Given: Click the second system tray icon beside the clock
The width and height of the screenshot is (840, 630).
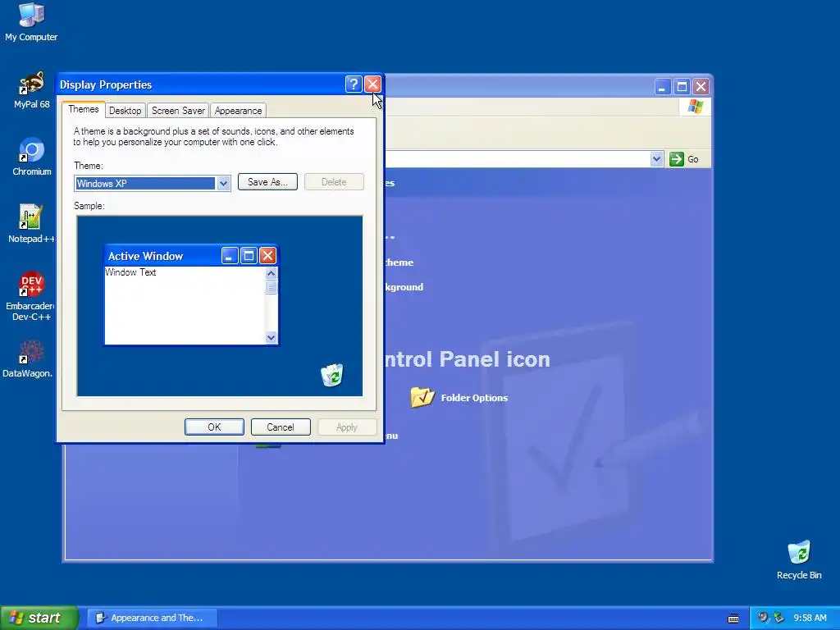Looking at the screenshot, I should pos(778,618).
